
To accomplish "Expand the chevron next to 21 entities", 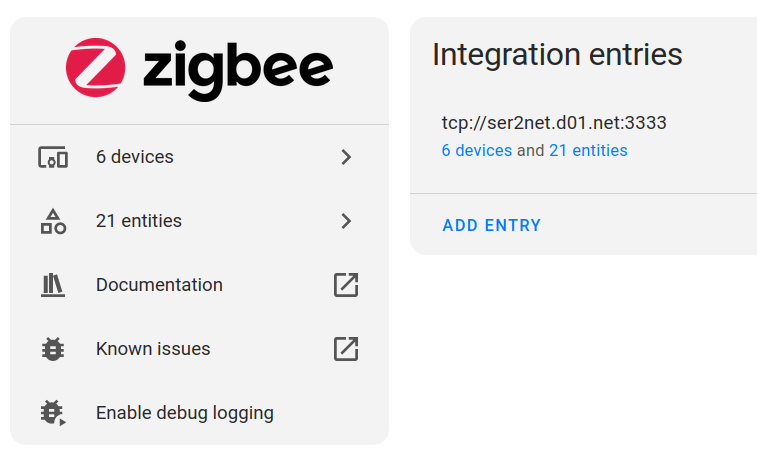I will click(346, 221).
